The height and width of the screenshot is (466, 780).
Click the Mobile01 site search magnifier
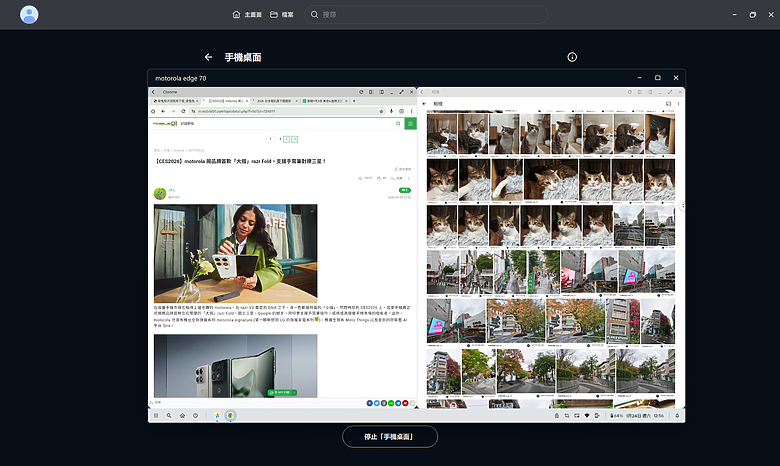(x=395, y=124)
